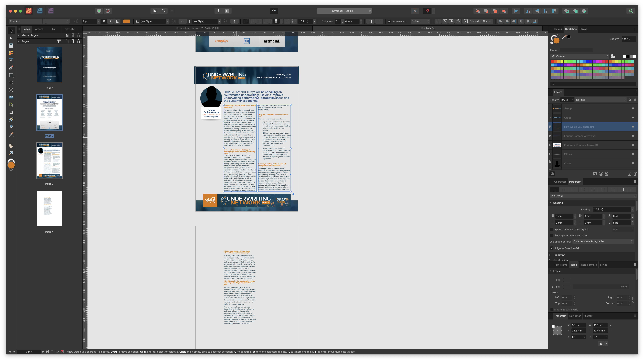Toggle visibility of 'Enrique Fontana Arroyo wi' layer

(633, 136)
